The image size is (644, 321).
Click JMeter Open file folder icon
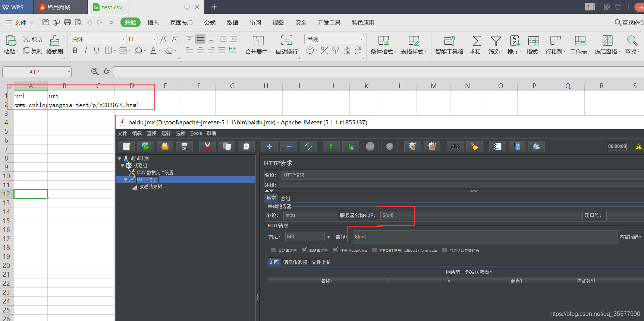pos(165,146)
